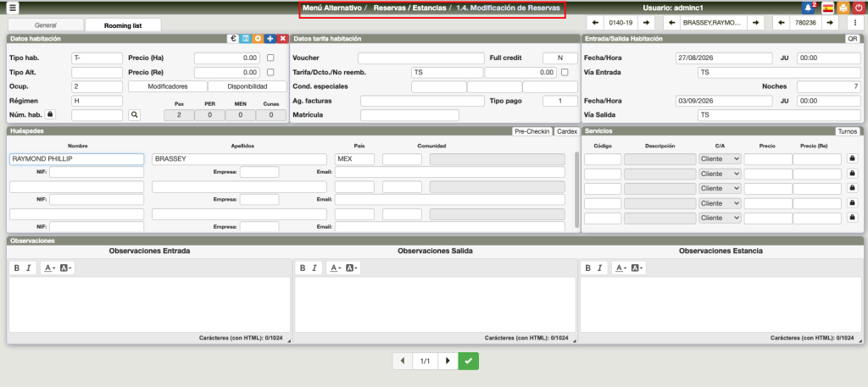Viewport: 868px width, 387px height.
Task: Toggle the Precio (Ha) checkbox
Action: tap(270, 58)
